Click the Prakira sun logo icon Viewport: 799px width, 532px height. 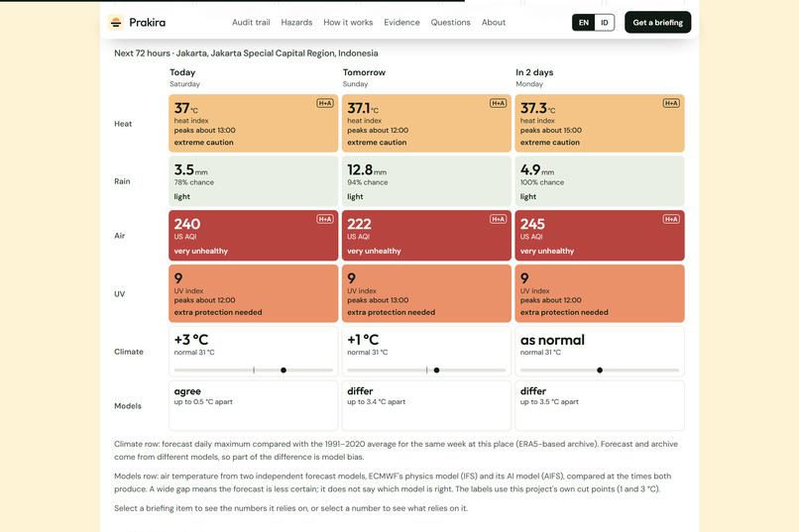point(116,23)
